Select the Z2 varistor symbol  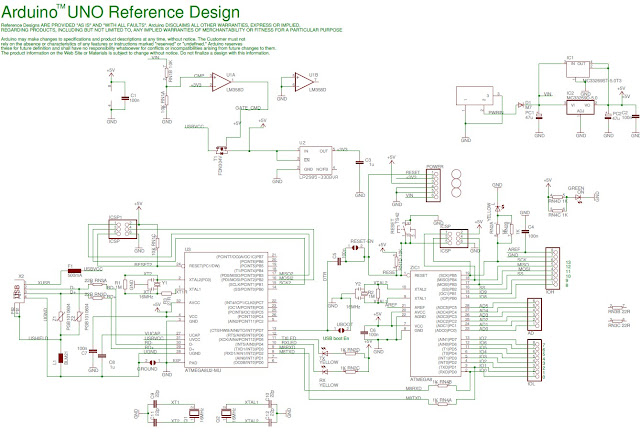pos(80,315)
